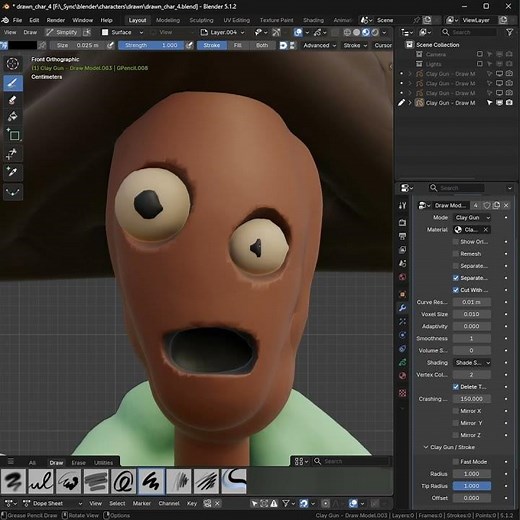Image resolution: width=520 pixels, height=520 pixels.
Task: Enable the Fast Mode checkbox
Action: coord(456,462)
